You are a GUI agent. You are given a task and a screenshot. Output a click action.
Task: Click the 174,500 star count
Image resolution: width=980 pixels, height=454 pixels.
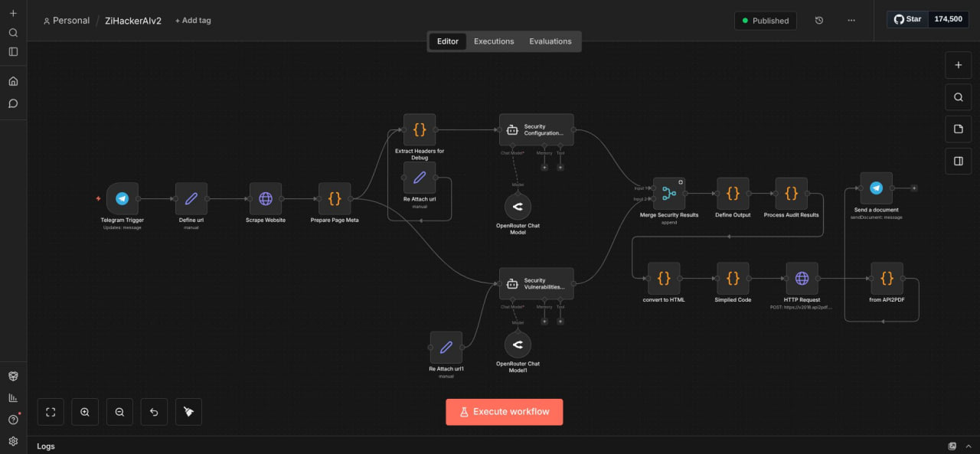(x=949, y=19)
